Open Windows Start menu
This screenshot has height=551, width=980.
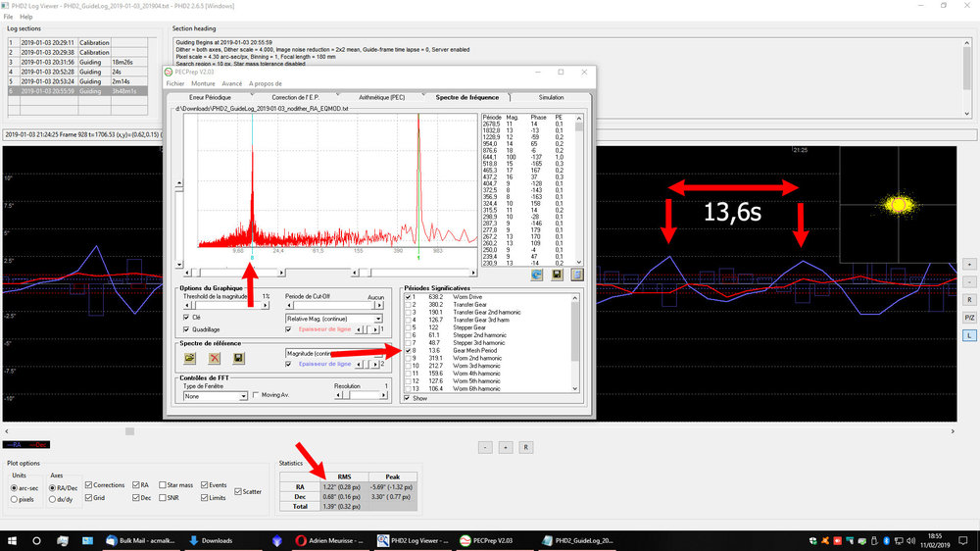12,540
